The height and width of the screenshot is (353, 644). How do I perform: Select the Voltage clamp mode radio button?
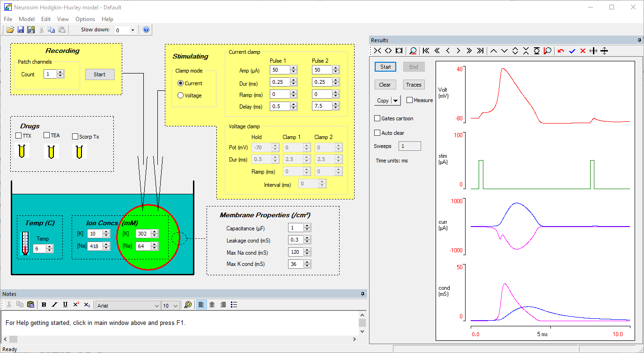coord(181,96)
